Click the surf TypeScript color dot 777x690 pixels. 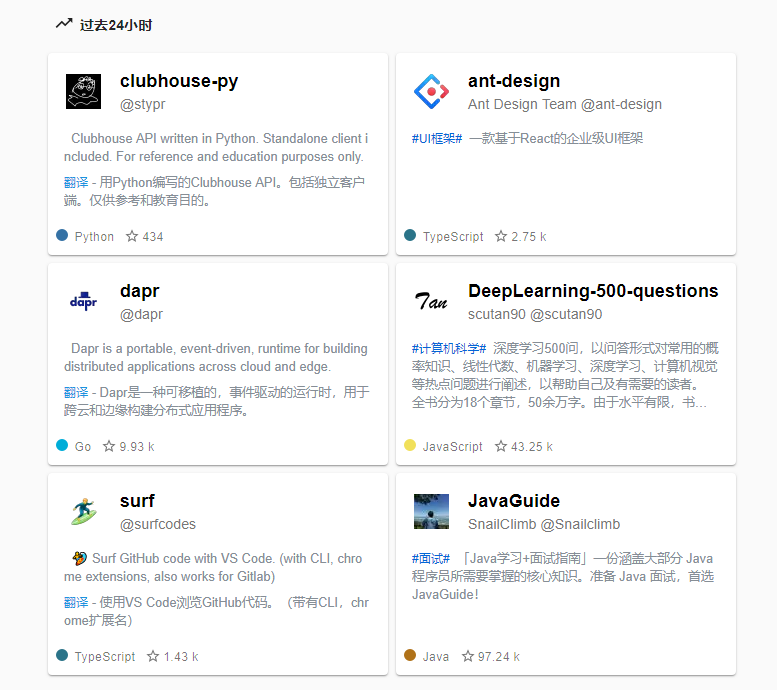62,655
